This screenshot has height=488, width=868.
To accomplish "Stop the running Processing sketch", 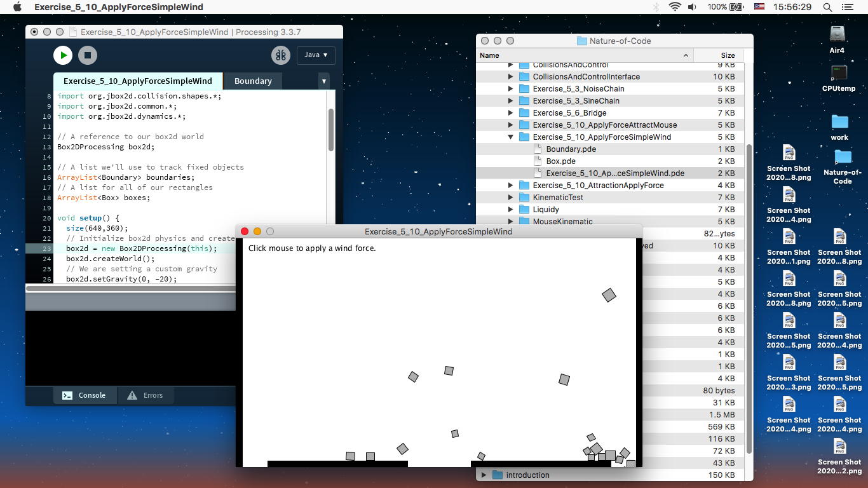I will click(88, 55).
